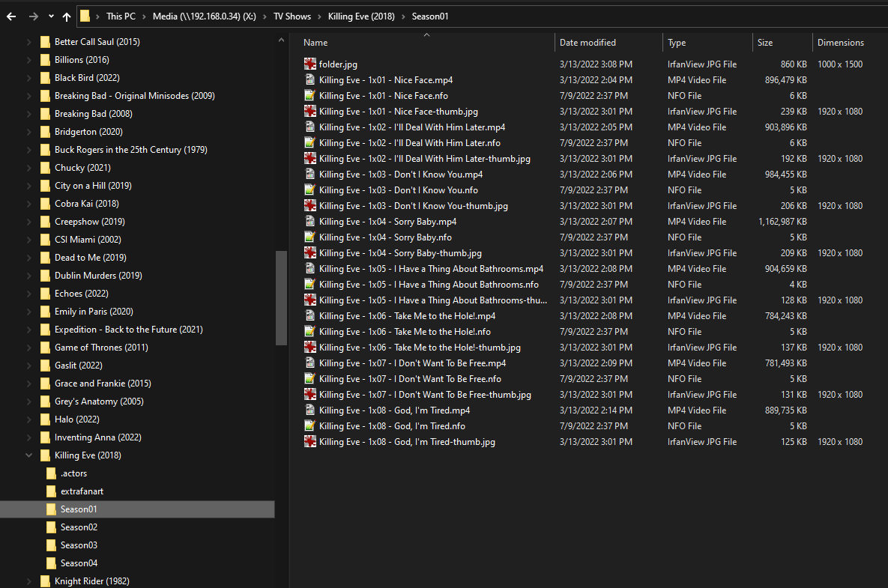Click the 1,162,987 KB size cell
Image resolution: width=888 pixels, height=588 pixels.
click(x=782, y=221)
